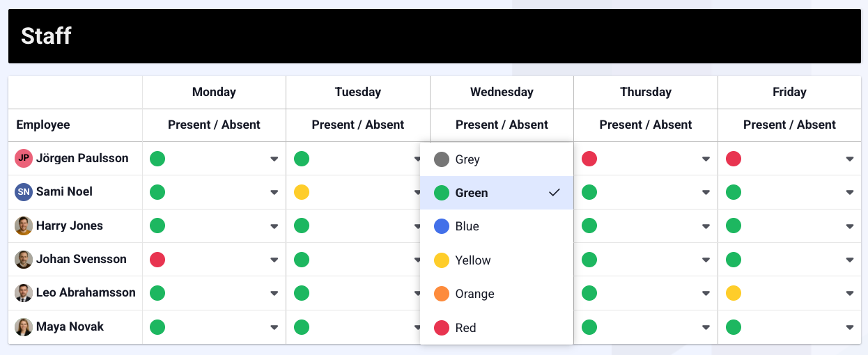868x355 pixels.
Task: Click Johan Svensson's profile photo
Action: [24, 260]
